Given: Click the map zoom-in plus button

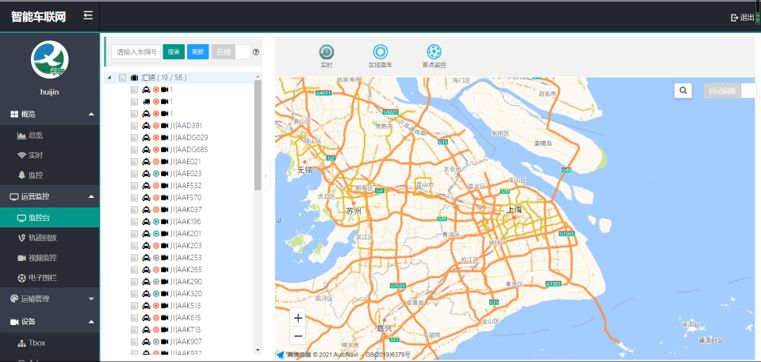Looking at the screenshot, I should [298, 318].
